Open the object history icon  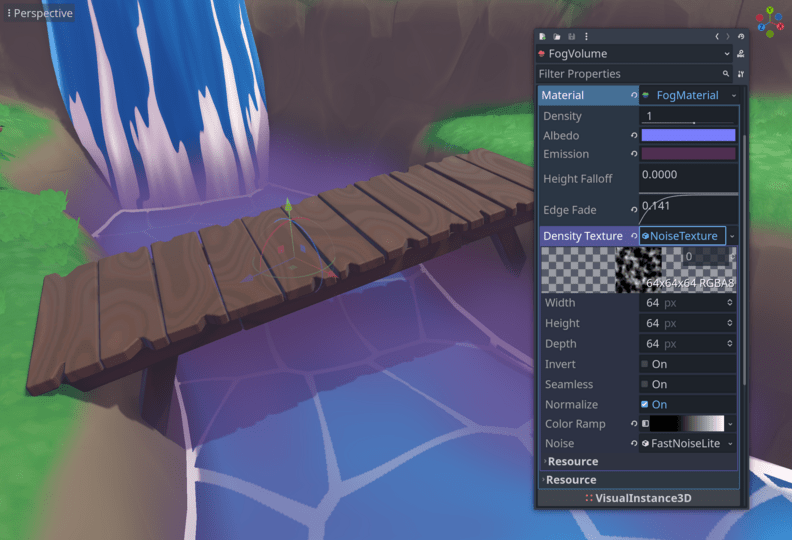point(740,36)
